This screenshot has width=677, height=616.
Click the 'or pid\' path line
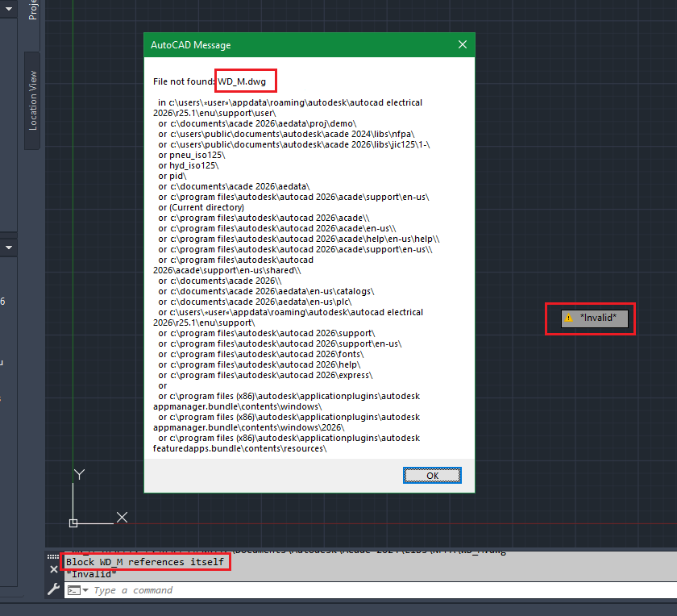(172, 176)
